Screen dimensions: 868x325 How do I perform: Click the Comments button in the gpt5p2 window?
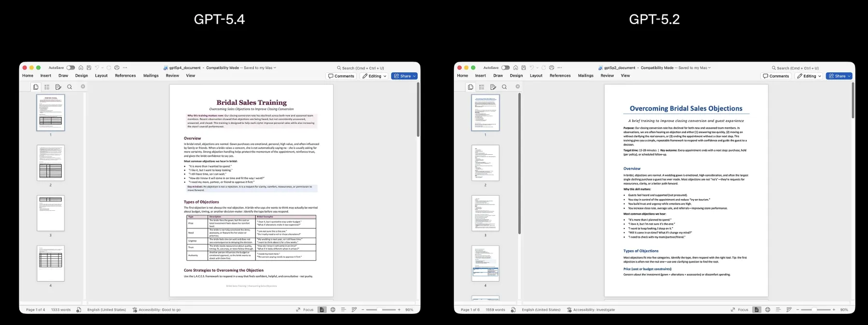pos(776,76)
